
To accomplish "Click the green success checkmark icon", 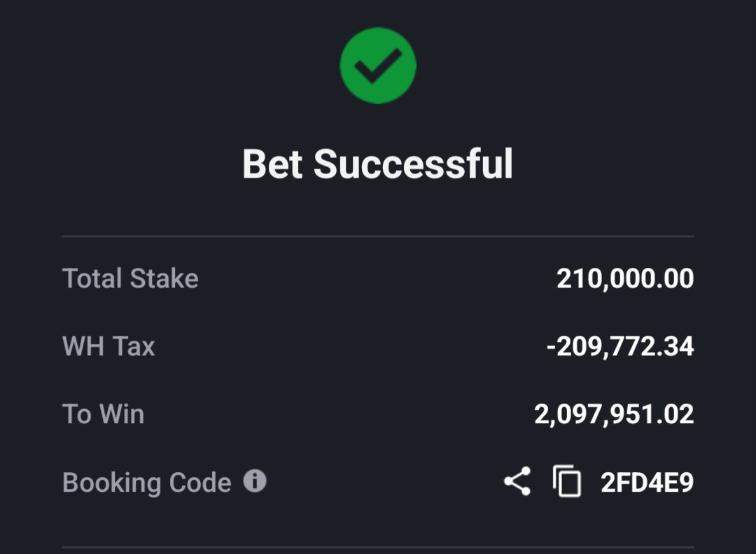I will coord(378,66).
